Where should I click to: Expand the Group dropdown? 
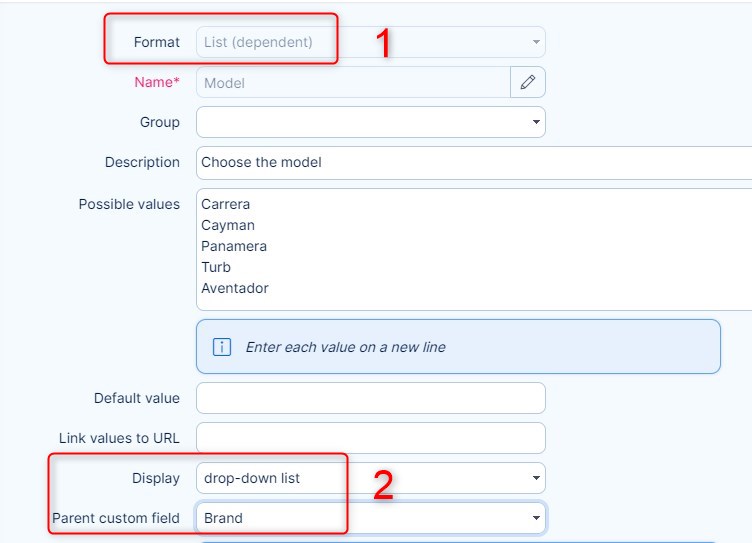click(370, 122)
